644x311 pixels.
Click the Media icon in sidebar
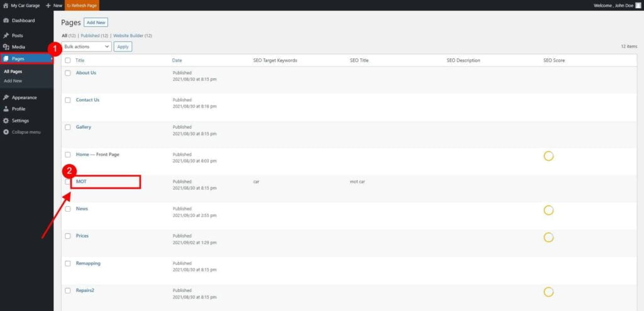pyautogui.click(x=6, y=47)
